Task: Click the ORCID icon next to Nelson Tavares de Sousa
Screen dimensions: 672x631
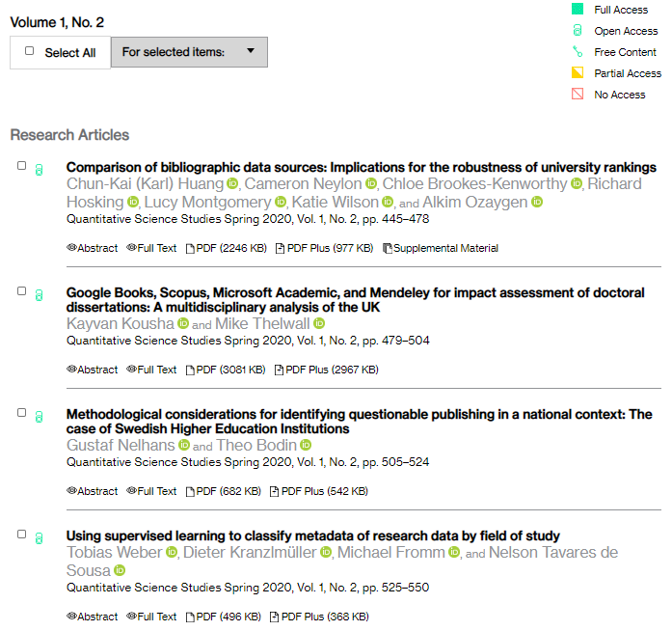Action: click(120, 570)
